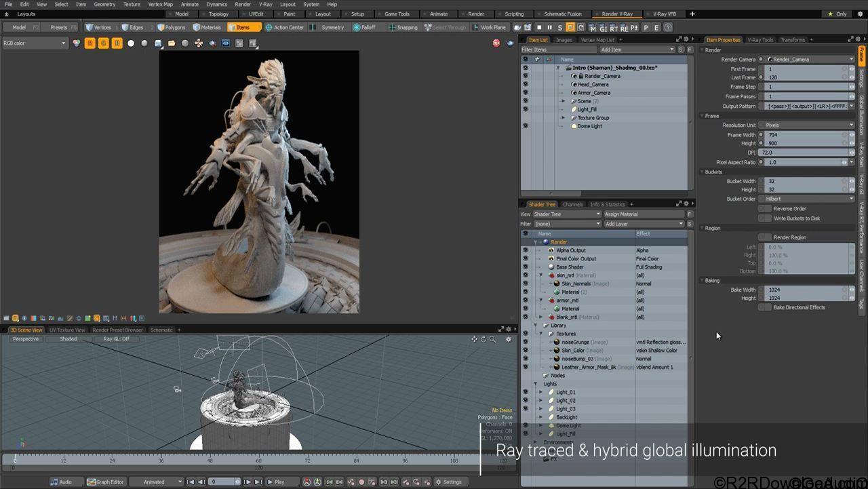Image resolution: width=868 pixels, height=489 pixels.
Task: Switch to the V-Ray Tools tab
Action: (759, 40)
